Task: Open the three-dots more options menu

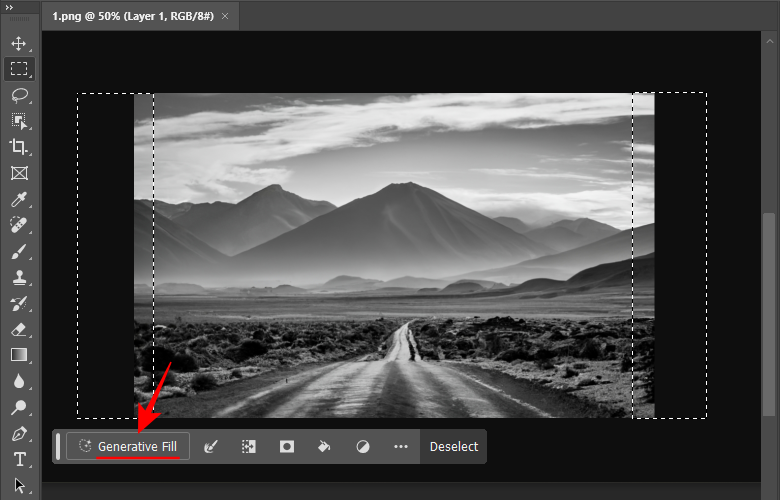Action: [401, 447]
